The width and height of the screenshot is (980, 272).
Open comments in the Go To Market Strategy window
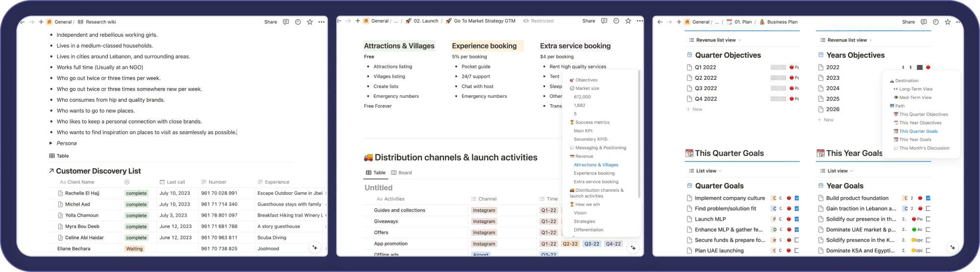(x=604, y=21)
